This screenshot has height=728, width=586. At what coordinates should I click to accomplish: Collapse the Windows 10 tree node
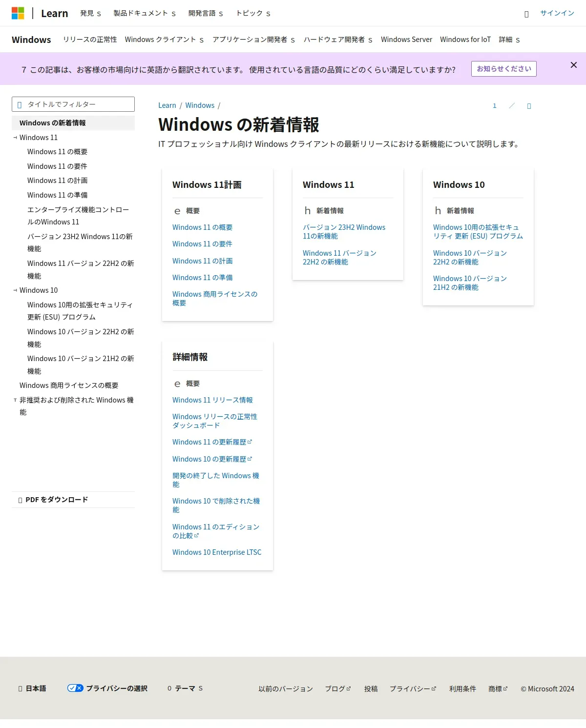click(x=15, y=290)
